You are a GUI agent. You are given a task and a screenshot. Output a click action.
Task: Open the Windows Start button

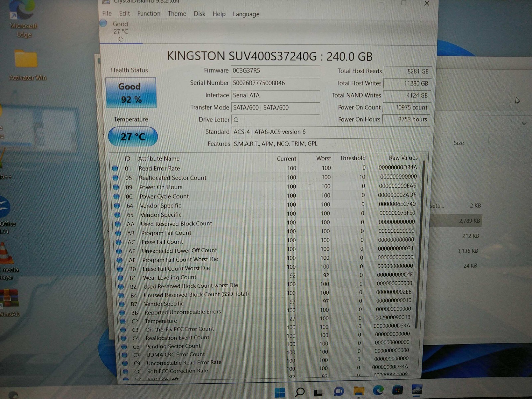click(280, 392)
